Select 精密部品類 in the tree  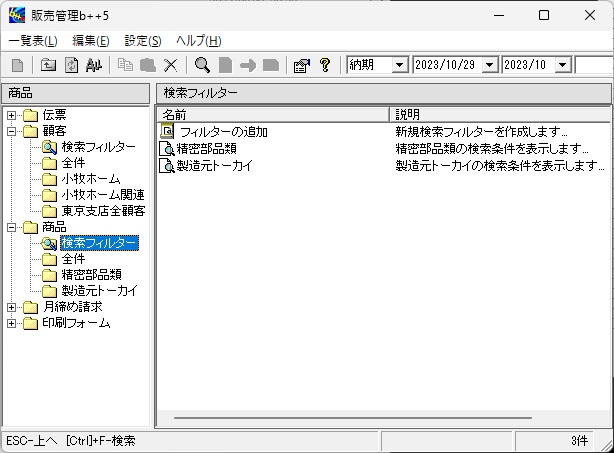[92, 275]
